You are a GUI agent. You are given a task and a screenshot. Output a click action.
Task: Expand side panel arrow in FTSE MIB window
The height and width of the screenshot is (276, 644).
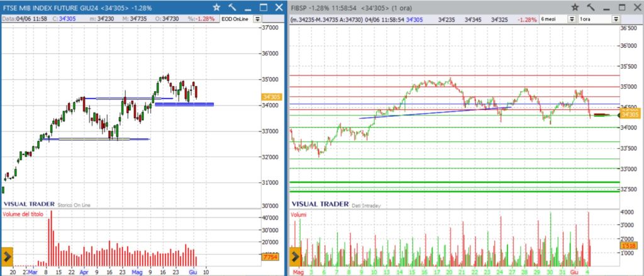pyautogui.click(x=7, y=257)
